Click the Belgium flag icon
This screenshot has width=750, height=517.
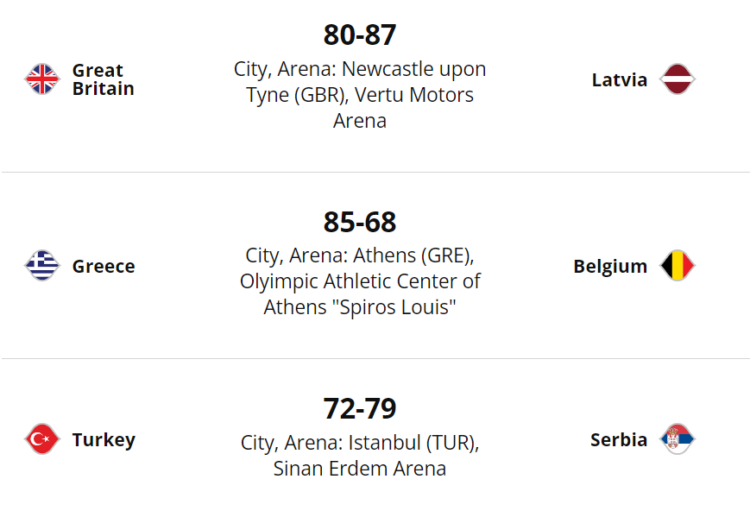[677, 266]
